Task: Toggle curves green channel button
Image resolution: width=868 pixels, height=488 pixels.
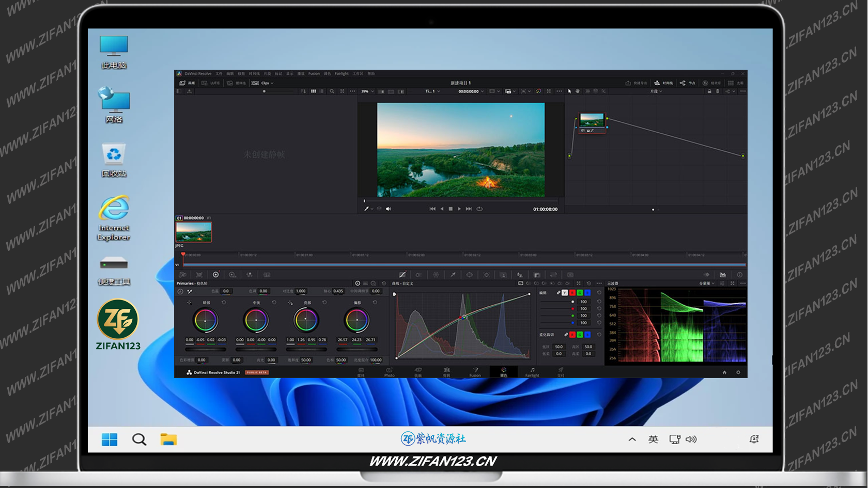Action: tap(580, 293)
